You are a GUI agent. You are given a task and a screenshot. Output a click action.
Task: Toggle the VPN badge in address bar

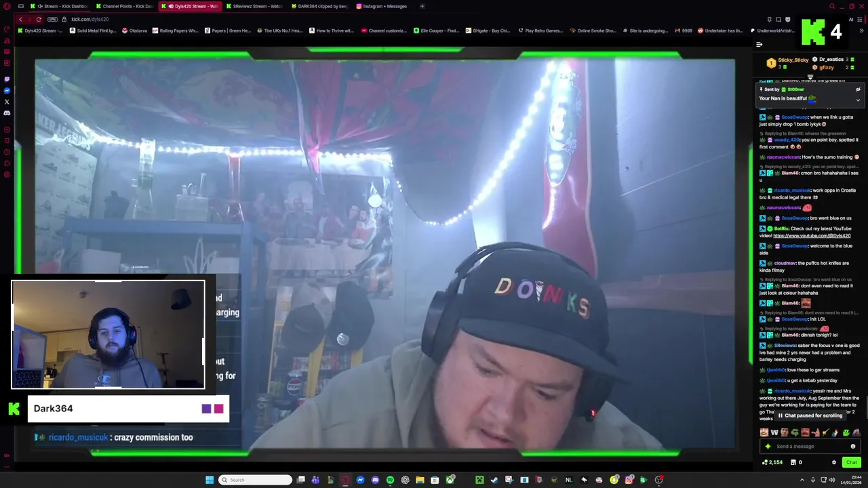53,19
